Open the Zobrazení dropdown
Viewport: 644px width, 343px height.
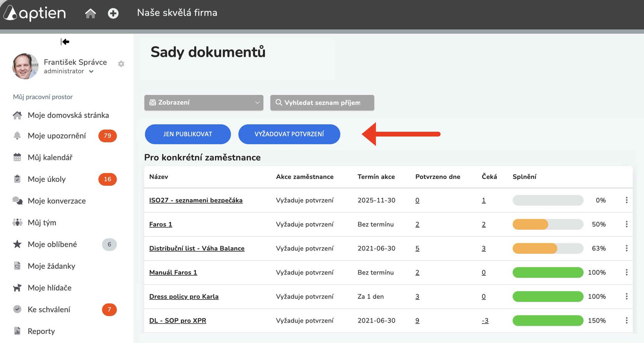(x=204, y=102)
